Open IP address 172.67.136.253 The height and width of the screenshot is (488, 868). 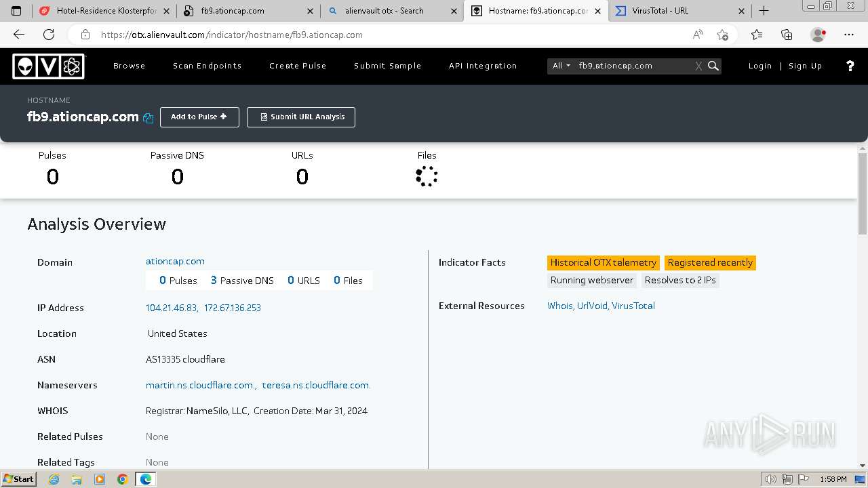[x=233, y=308]
